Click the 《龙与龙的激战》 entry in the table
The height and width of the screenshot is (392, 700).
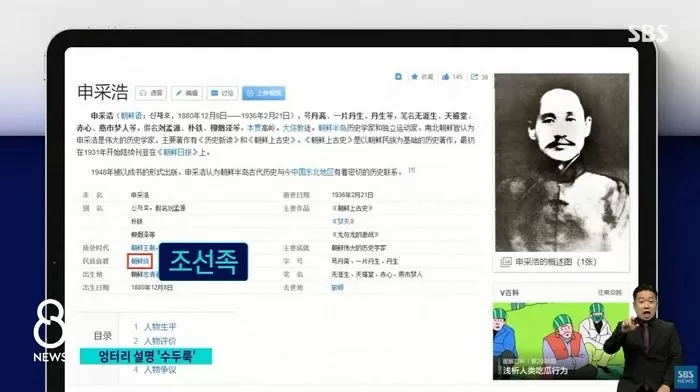coord(355,234)
